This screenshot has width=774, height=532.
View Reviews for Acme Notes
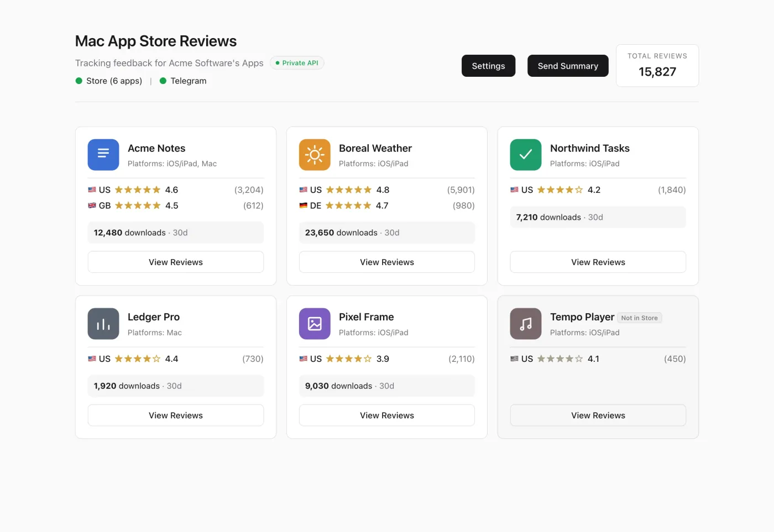pyautogui.click(x=176, y=262)
